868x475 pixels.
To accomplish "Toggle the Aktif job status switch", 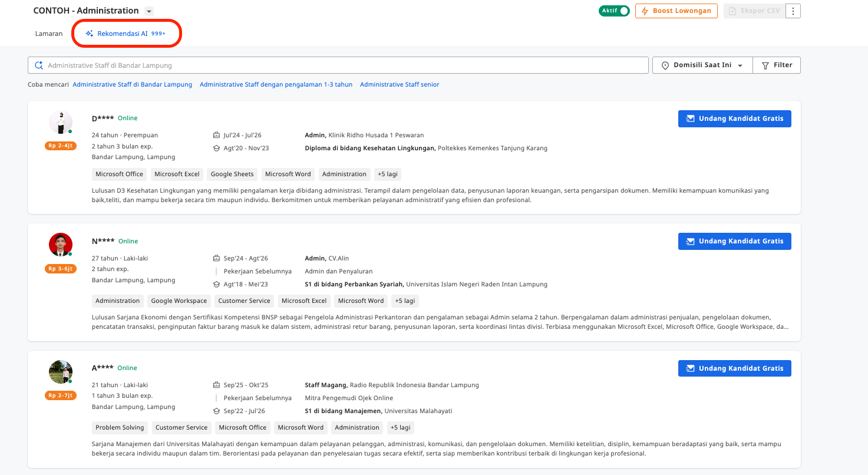I will 615,11.
